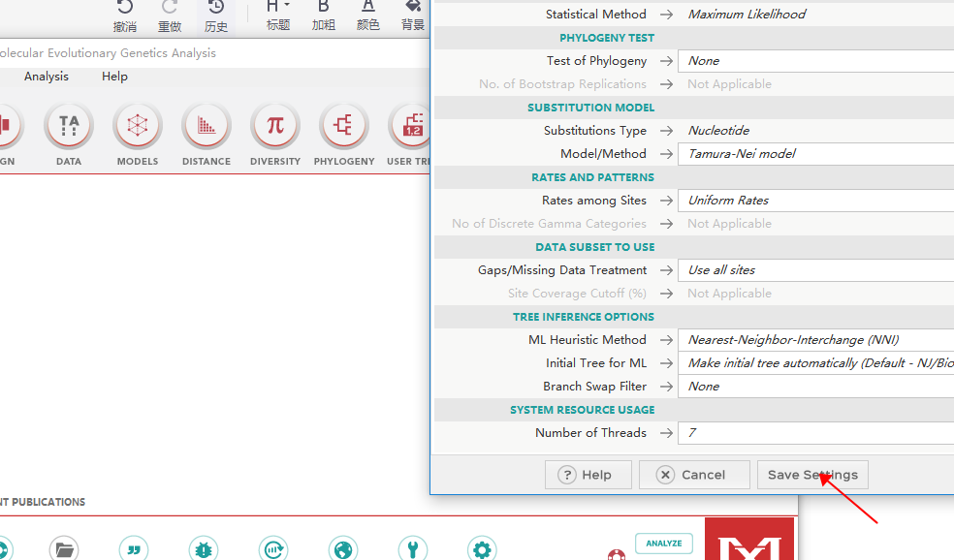Click the gear preferences icon in bottom bar
The height and width of the screenshot is (560, 954).
tap(482, 549)
